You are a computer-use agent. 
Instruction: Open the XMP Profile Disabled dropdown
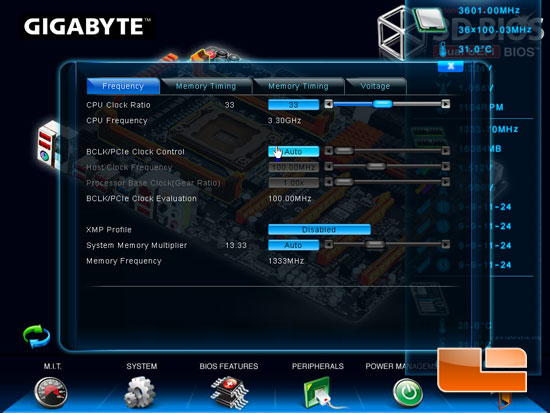click(319, 229)
